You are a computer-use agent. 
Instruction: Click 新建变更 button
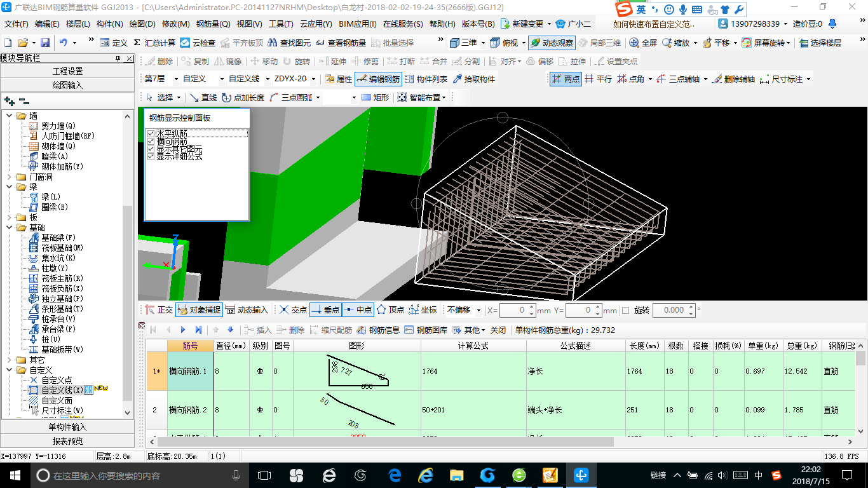tap(526, 24)
